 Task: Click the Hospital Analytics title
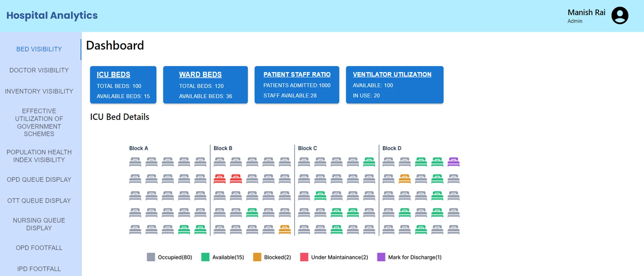click(52, 15)
